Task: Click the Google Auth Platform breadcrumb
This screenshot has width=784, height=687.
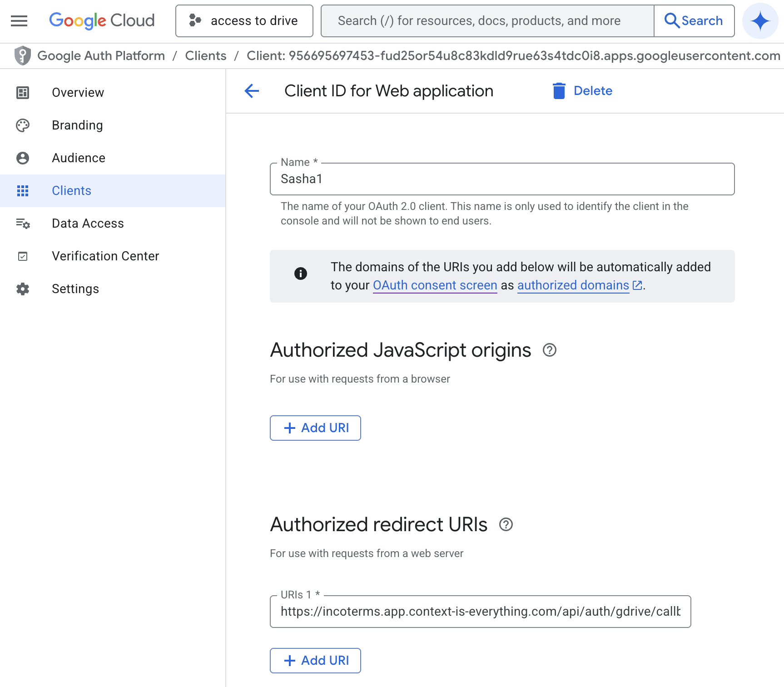Action: [101, 55]
